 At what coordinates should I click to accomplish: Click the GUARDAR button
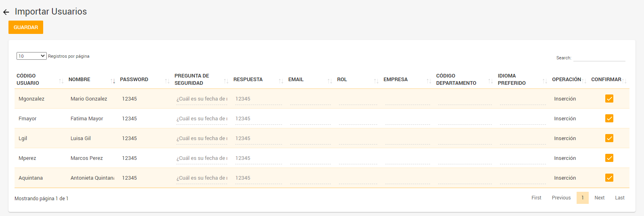(x=26, y=27)
